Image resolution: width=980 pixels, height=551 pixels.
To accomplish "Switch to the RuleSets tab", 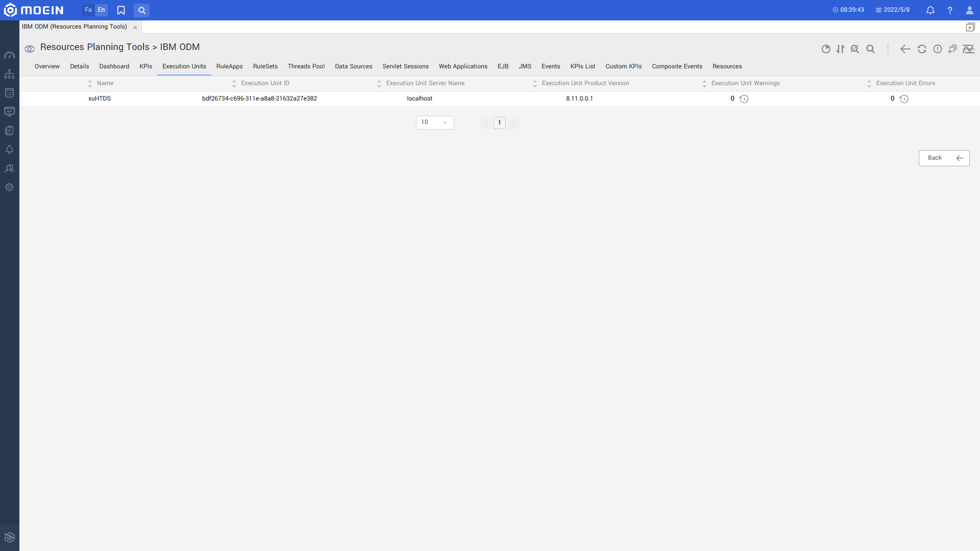I will (x=265, y=66).
